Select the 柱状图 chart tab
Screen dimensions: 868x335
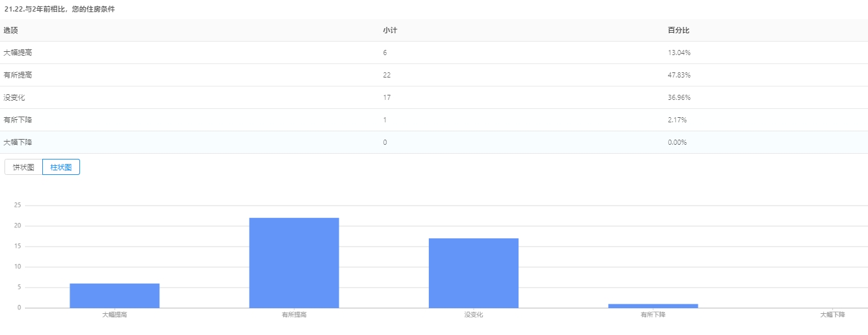coord(61,167)
